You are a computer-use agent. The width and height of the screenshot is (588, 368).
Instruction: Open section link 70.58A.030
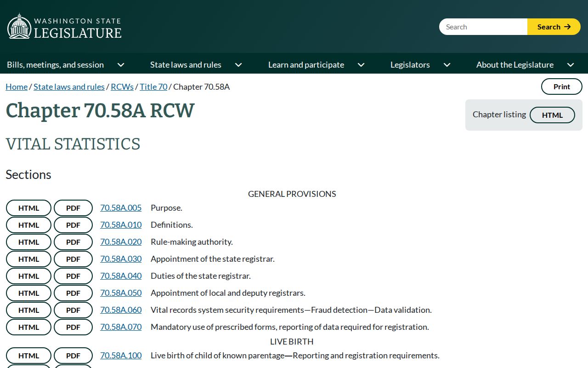pos(121,259)
